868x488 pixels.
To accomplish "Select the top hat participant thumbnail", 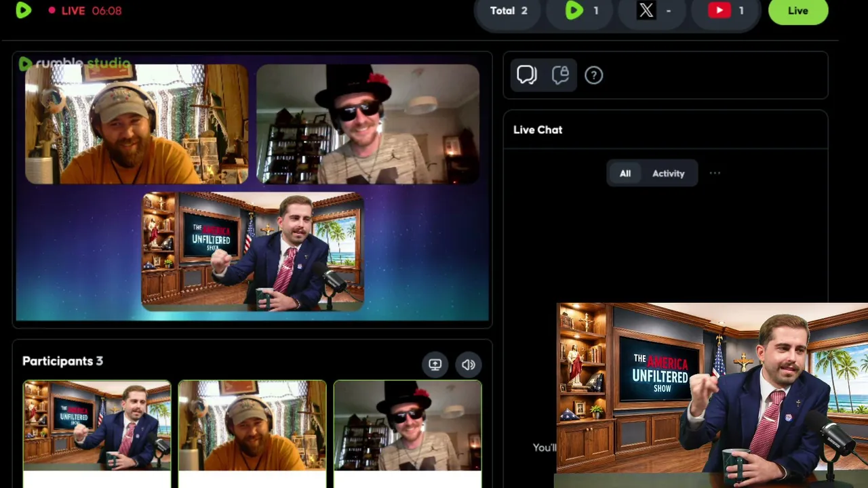I will click(408, 426).
